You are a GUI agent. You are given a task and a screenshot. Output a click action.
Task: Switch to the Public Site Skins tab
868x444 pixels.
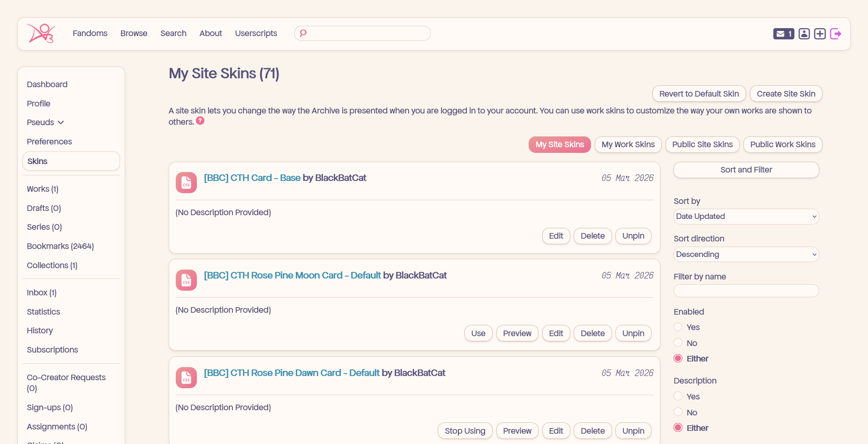[703, 144]
